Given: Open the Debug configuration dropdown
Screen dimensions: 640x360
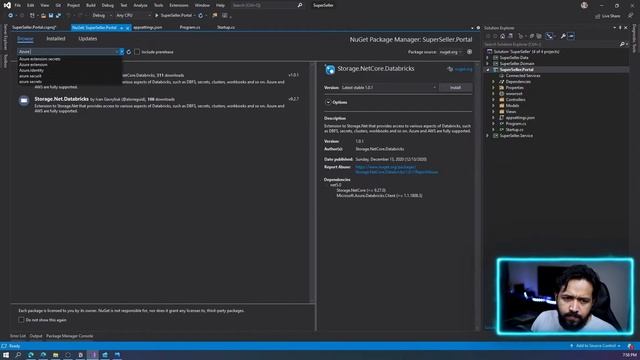Looking at the screenshot, I should 101,16.
